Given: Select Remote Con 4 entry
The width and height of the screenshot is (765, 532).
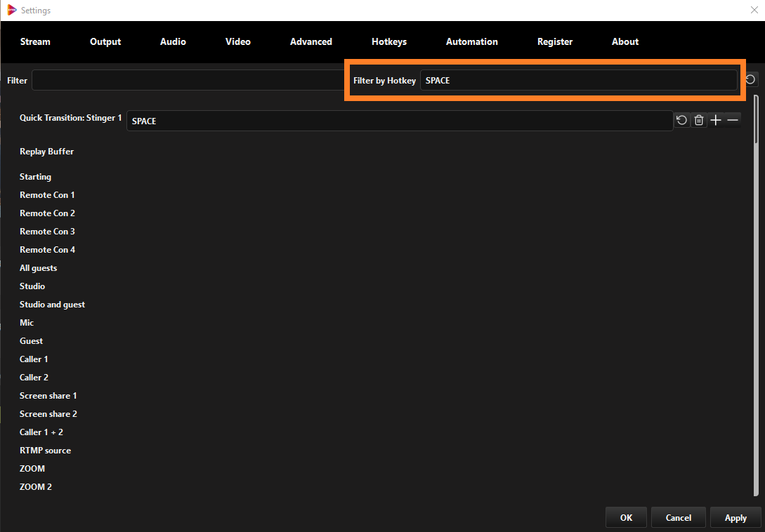Looking at the screenshot, I should pos(47,249).
